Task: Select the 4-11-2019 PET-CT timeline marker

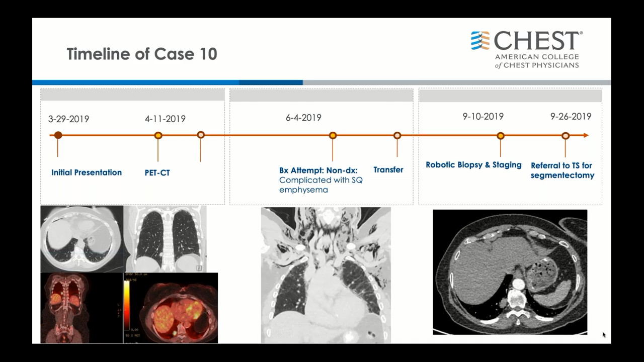Action: coord(158,135)
